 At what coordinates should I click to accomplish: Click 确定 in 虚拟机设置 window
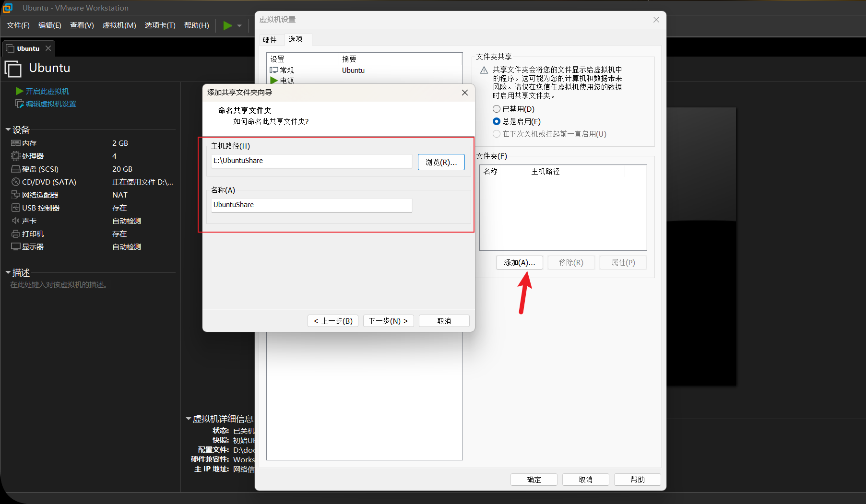point(534,480)
